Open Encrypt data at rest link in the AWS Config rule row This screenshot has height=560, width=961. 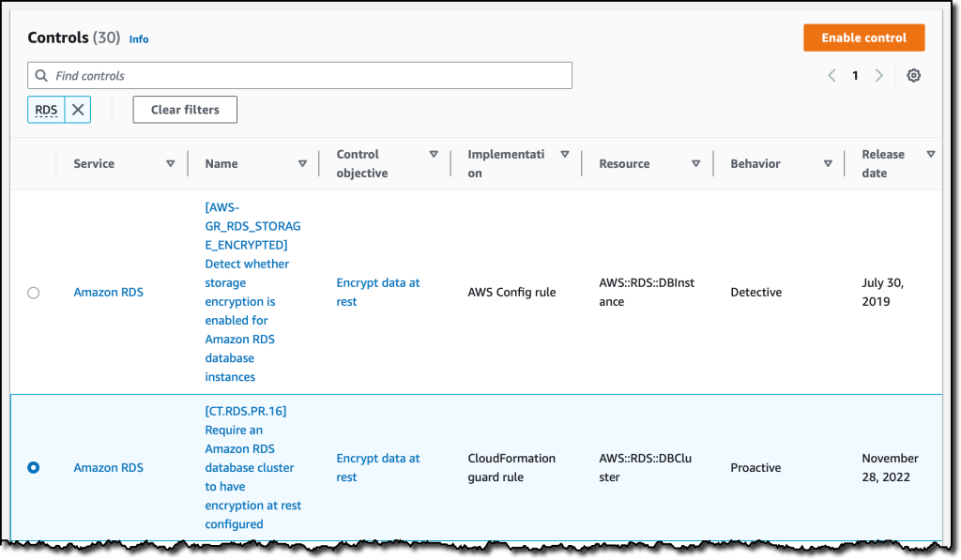coord(377,293)
